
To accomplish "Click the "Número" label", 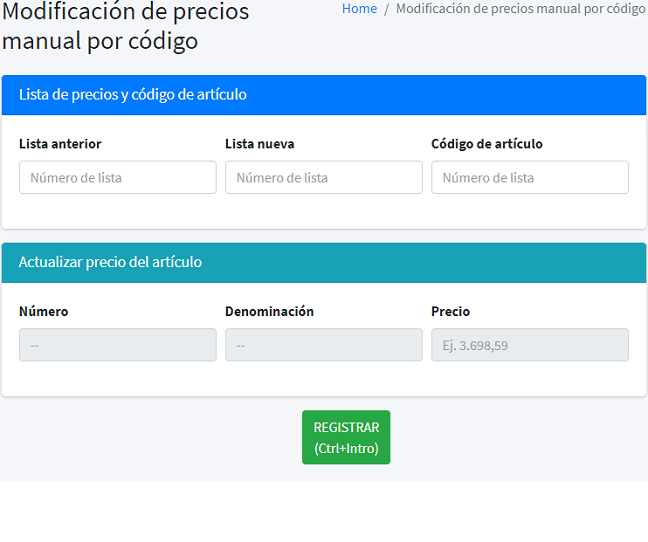I will tap(44, 311).
